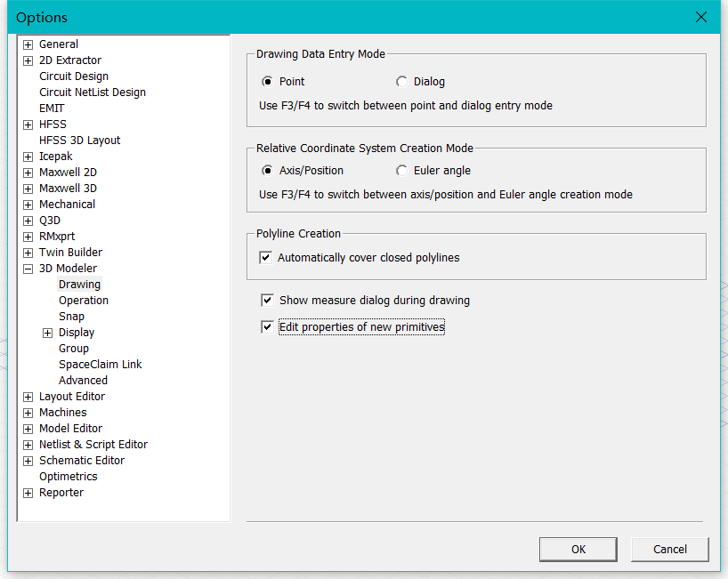The width and height of the screenshot is (728, 579).
Task: Select the Schematic Editor label
Action: click(x=82, y=460)
